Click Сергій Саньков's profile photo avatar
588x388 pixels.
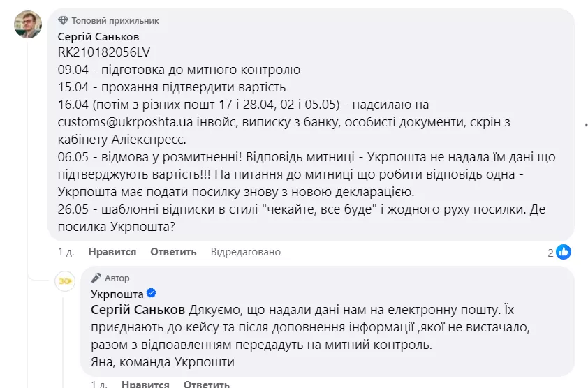(x=28, y=25)
